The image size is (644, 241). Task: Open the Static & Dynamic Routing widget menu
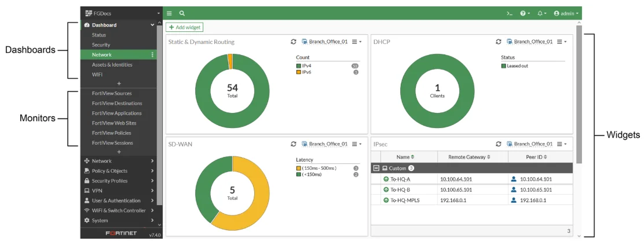(357, 42)
